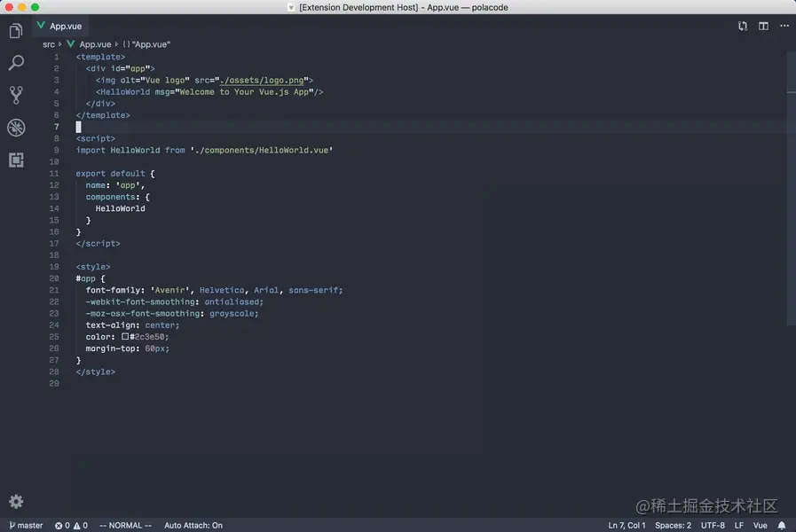The height and width of the screenshot is (532, 796).
Task: Click the notifications bell in status bar
Action: point(782,526)
